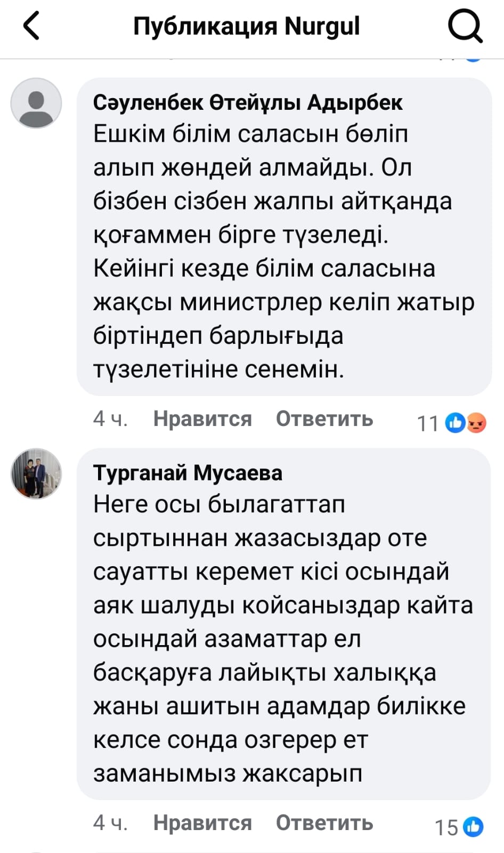Tap the 4 ч. timestamp under Сәуленбек's comment
This screenshot has width=504, height=853.
(x=110, y=419)
